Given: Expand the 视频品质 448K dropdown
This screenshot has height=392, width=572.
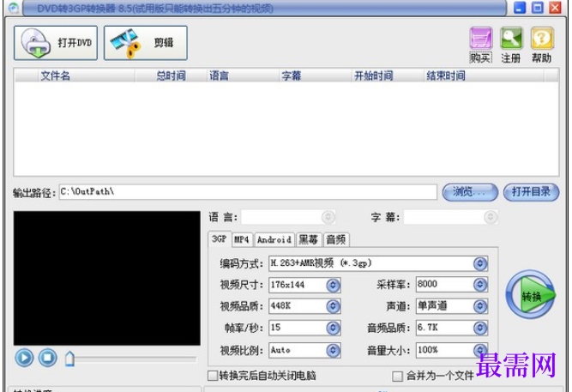Looking at the screenshot, I should pyautogui.click(x=333, y=306).
